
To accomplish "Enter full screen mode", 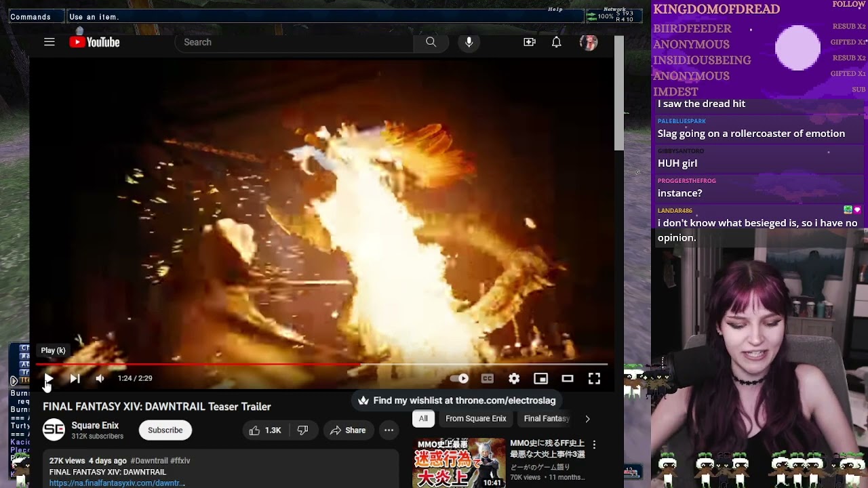I will [594, 378].
